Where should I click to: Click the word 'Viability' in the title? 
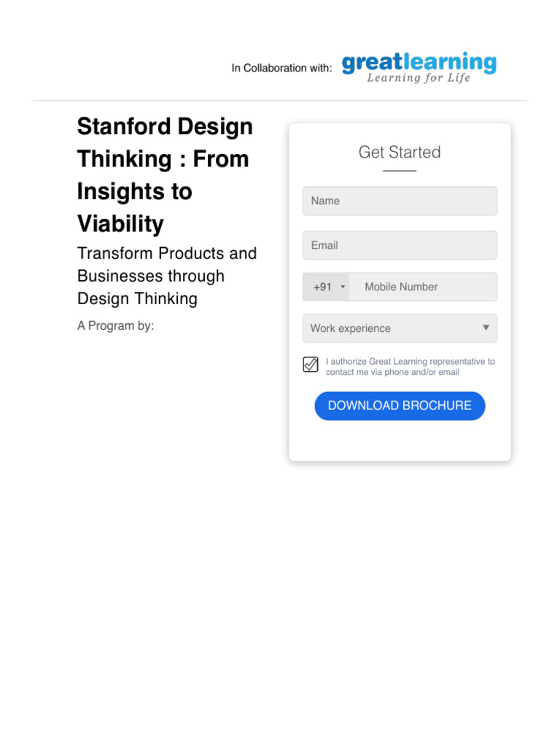click(120, 224)
